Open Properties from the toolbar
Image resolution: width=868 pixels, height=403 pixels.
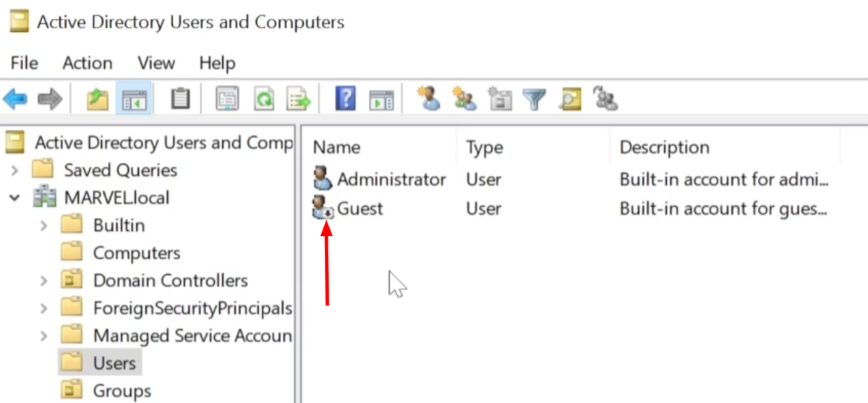click(x=227, y=98)
